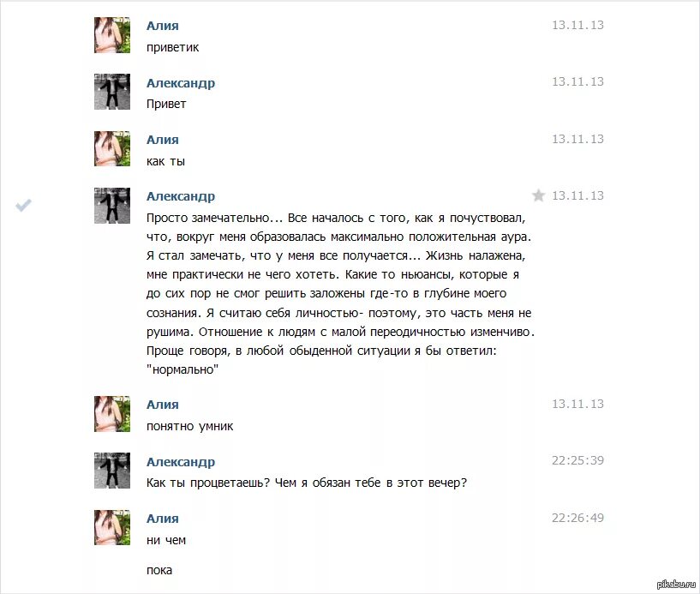Open Александр's name link above Привет

(181, 83)
